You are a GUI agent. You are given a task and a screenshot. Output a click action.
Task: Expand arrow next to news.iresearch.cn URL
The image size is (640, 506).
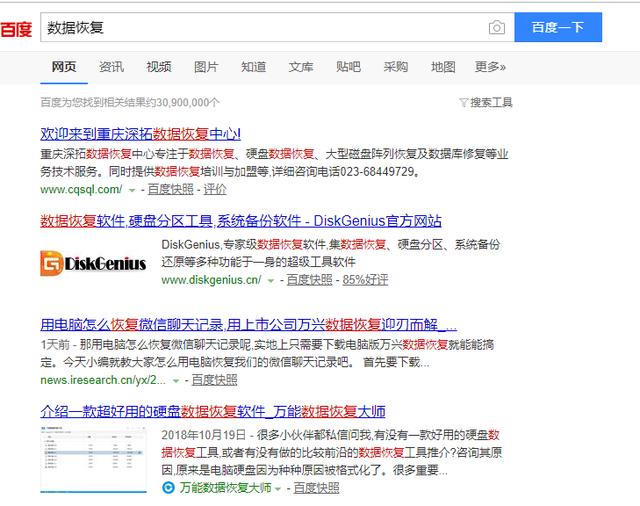coord(176,381)
